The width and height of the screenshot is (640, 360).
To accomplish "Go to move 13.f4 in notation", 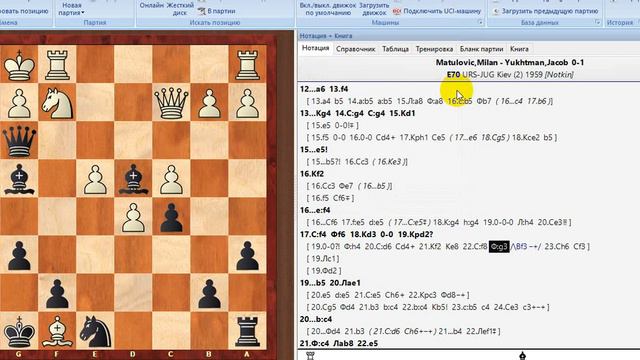I will [339, 89].
